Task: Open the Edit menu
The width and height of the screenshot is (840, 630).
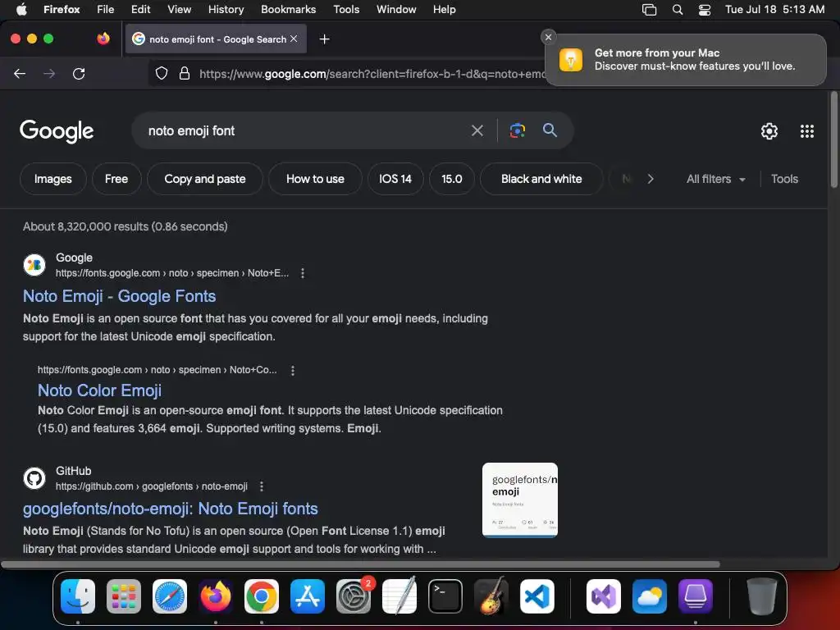Action: pyautogui.click(x=141, y=9)
